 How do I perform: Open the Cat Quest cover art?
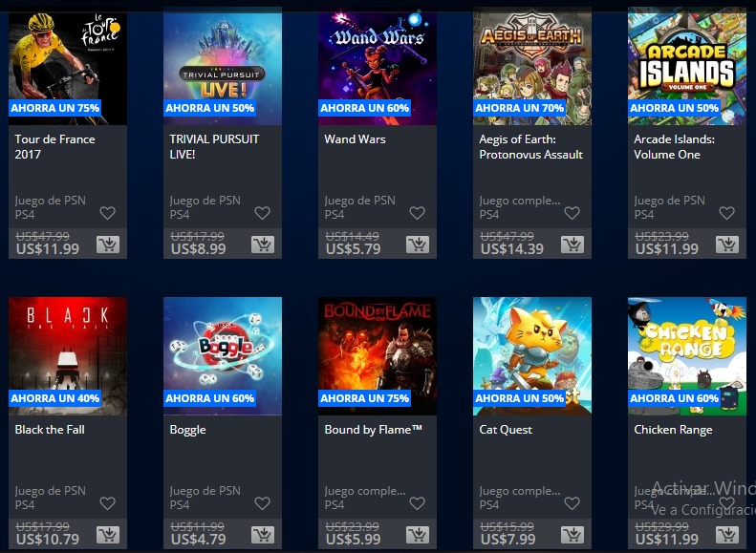tap(532, 356)
